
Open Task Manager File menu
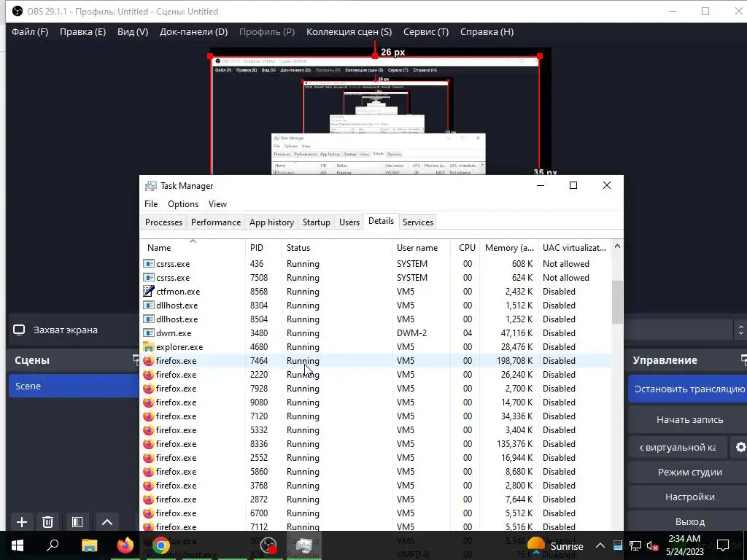tap(151, 204)
